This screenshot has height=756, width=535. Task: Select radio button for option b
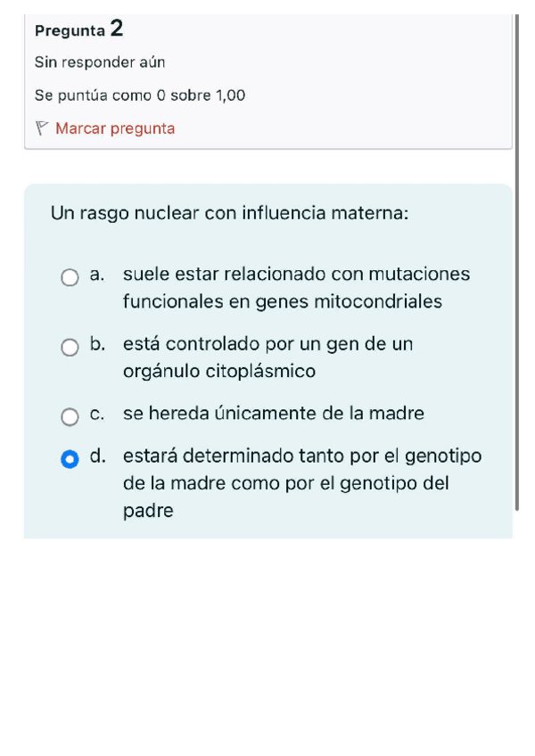[70, 348]
